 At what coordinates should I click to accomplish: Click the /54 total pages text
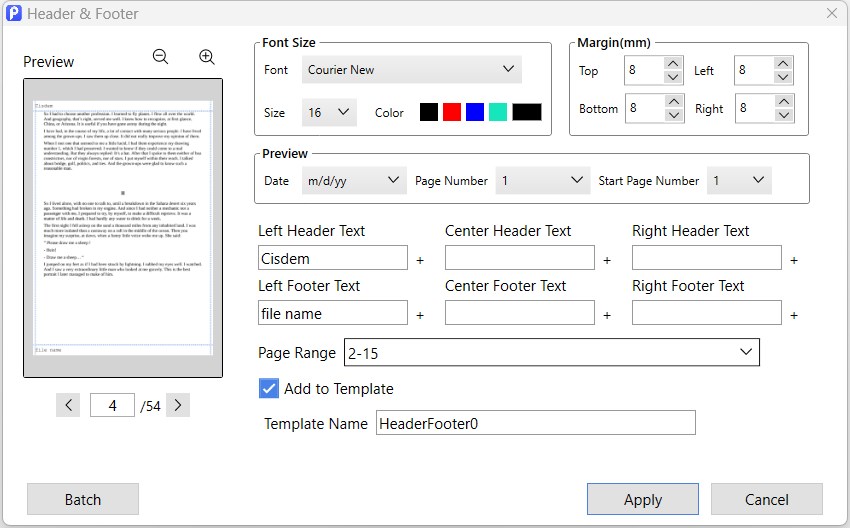(x=150, y=406)
